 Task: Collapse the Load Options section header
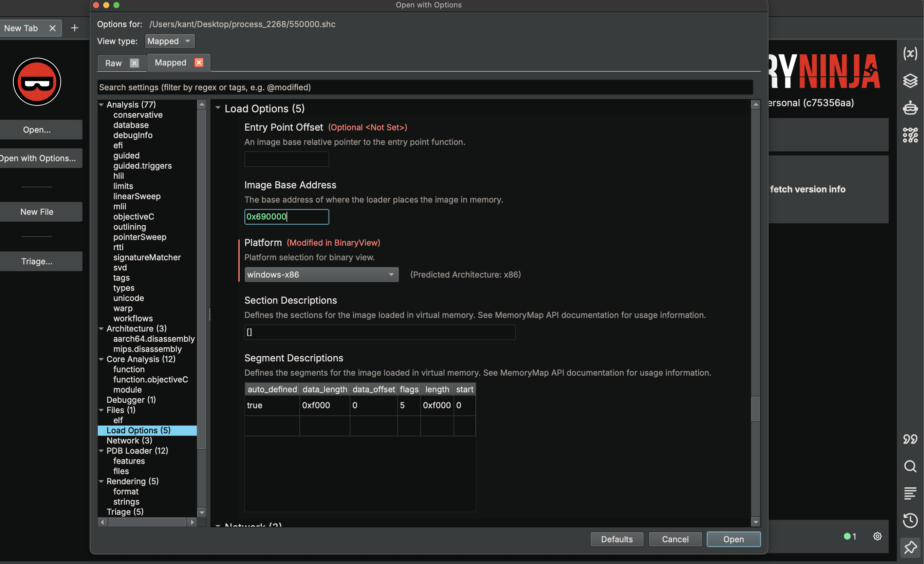pyautogui.click(x=218, y=108)
